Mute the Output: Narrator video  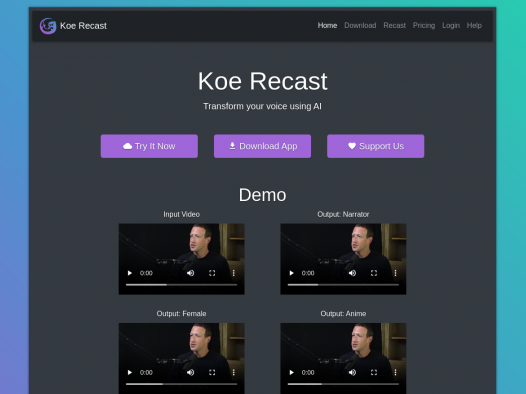point(352,273)
